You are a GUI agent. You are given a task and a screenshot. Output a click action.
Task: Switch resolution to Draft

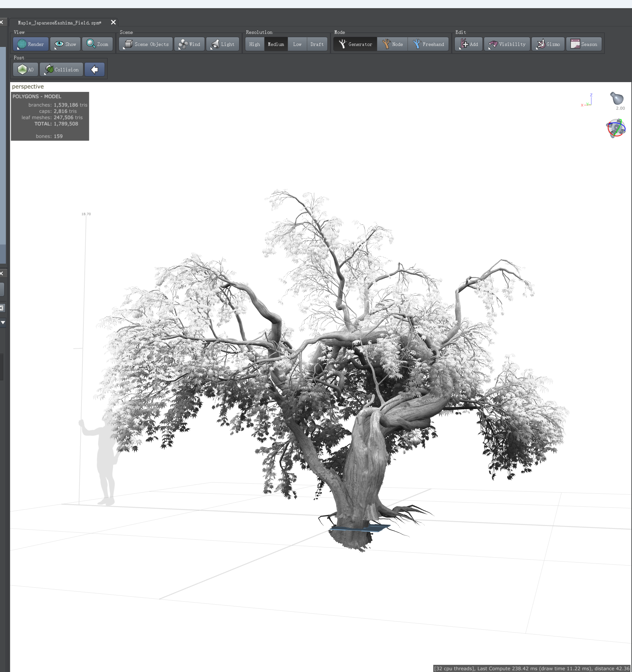tap(317, 44)
